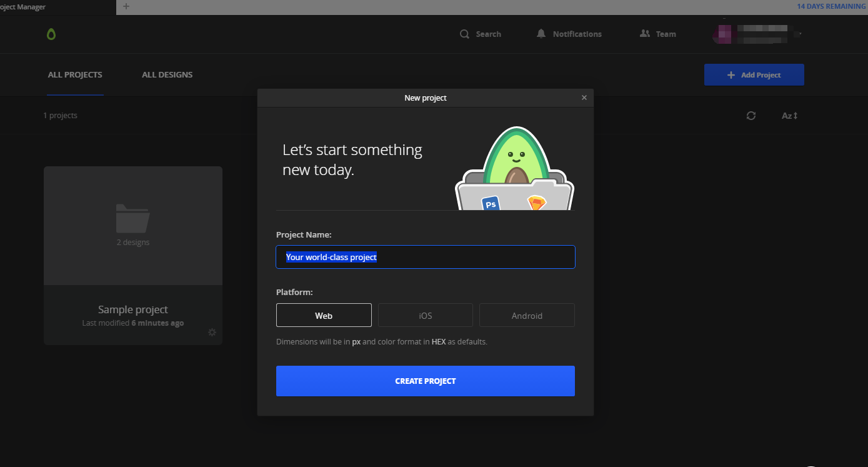Screen dimensions: 868x467
Task: Click the 'Dimensions will be in px' hint text
Action: click(x=381, y=342)
